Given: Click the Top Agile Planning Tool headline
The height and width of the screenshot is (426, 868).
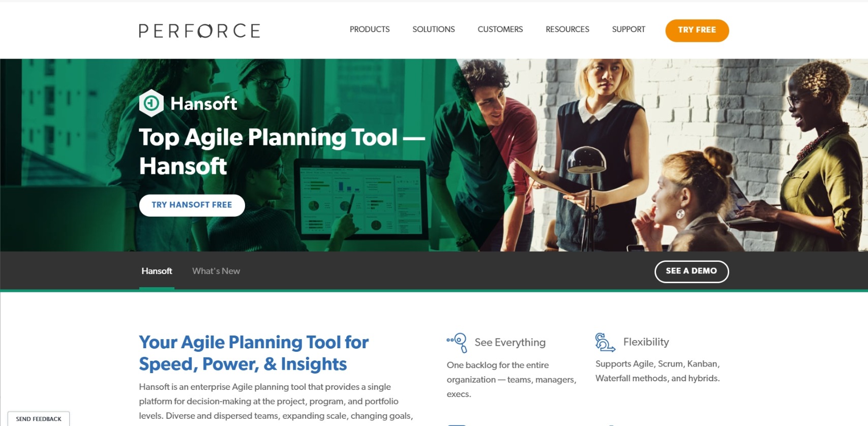Looking at the screenshot, I should click(x=282, y=151).
